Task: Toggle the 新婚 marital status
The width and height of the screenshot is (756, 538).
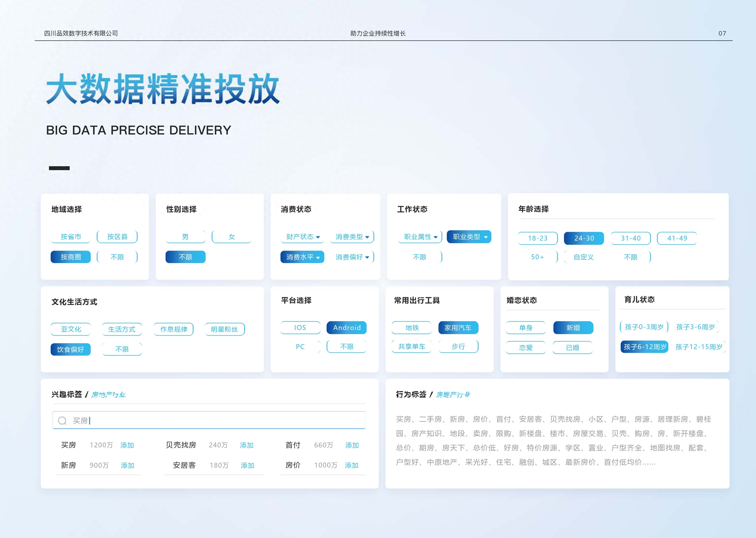Action: point(573,328)
